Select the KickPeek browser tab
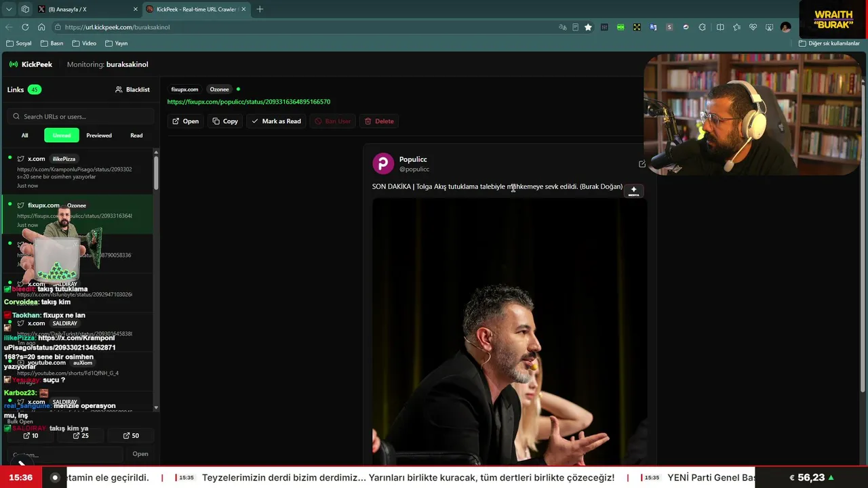Screen dimensions: 868x488 (197, 9)
